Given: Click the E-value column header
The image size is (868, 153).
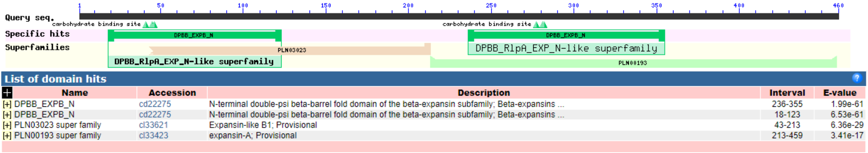Looking at the screenshot, I should coord(840,92).
